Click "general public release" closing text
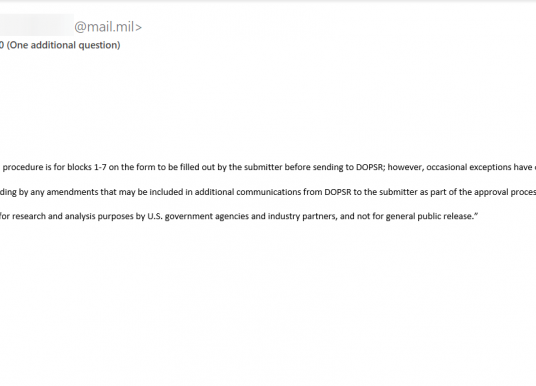Viewport: 536px width, 386px height. [x=429, y=216]
